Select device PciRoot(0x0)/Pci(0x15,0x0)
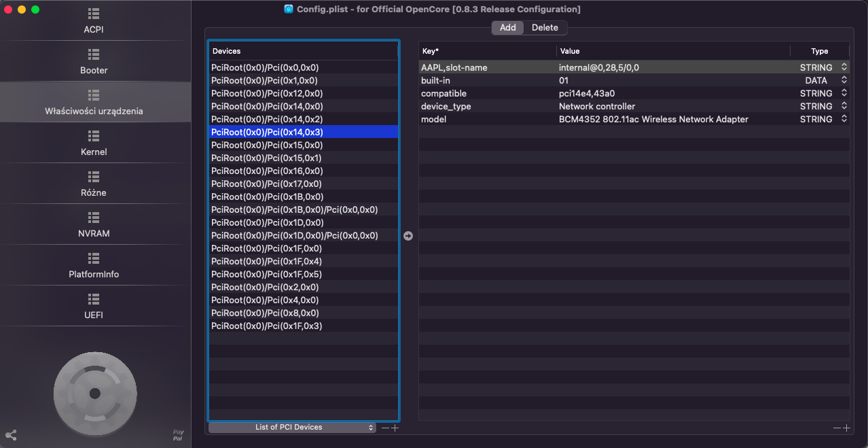The width and height of the screenshot is (868, 448). pyautogui.click(x=304, y=145)
